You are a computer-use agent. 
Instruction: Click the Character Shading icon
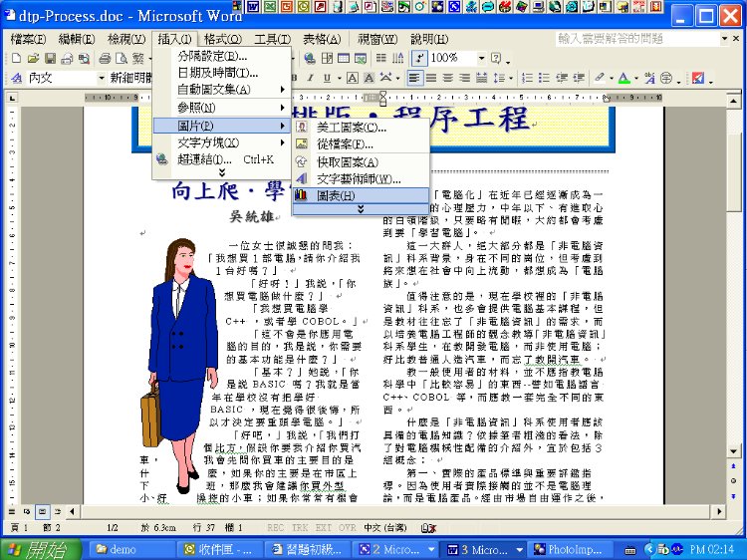(x=369, y=78)
